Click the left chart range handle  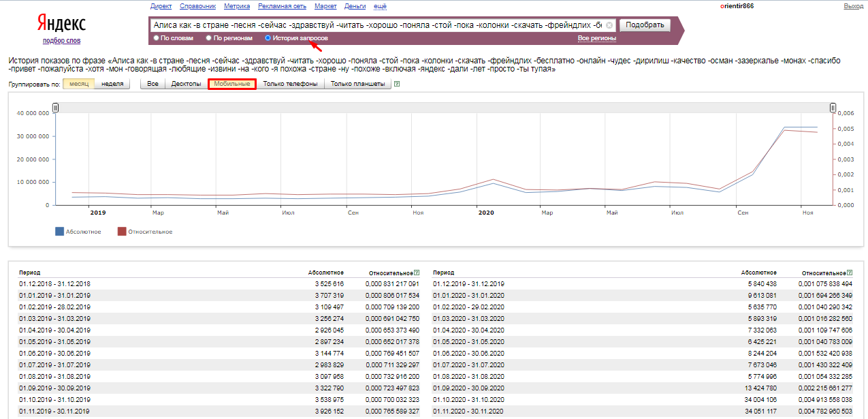(x=56, y=108)
